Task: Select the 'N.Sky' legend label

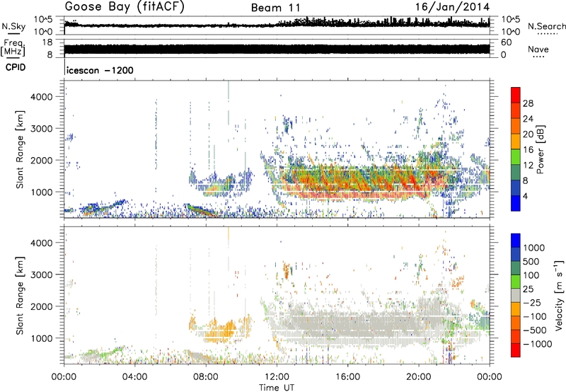Action: point(13,27)
